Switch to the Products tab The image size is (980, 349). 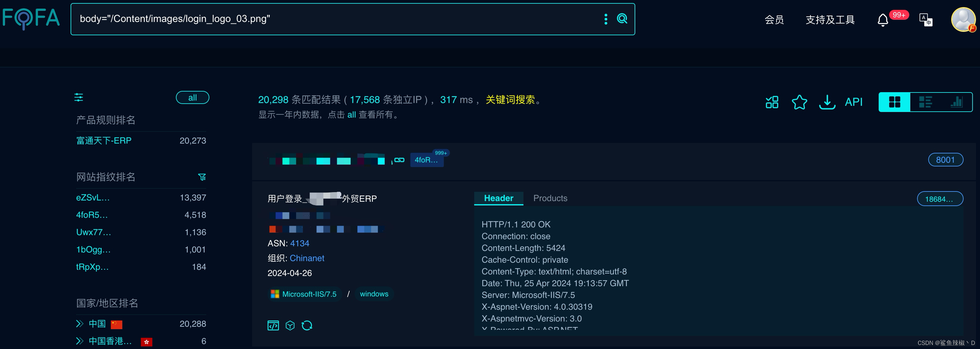pyautogui.click(x=550, y=198)
